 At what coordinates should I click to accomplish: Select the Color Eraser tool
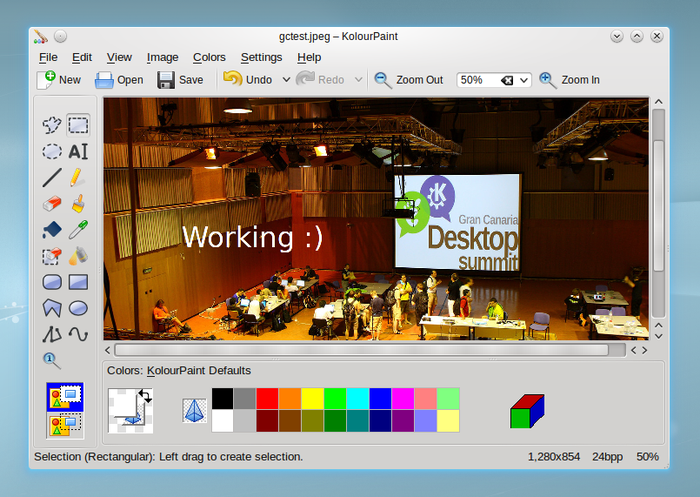point(52,256)
